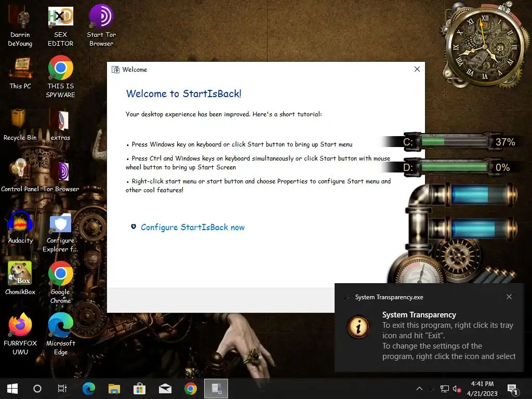The image size is (532, 399).
Task: Launch Chrome from the taskbar
Action: (190, 389)
